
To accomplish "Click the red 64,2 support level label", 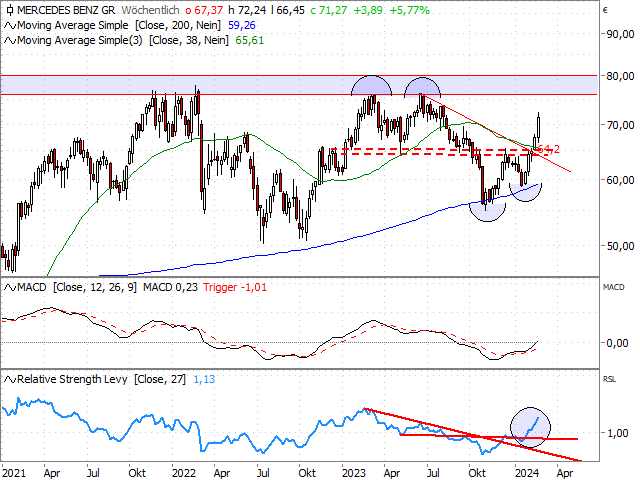I will 549,149.
